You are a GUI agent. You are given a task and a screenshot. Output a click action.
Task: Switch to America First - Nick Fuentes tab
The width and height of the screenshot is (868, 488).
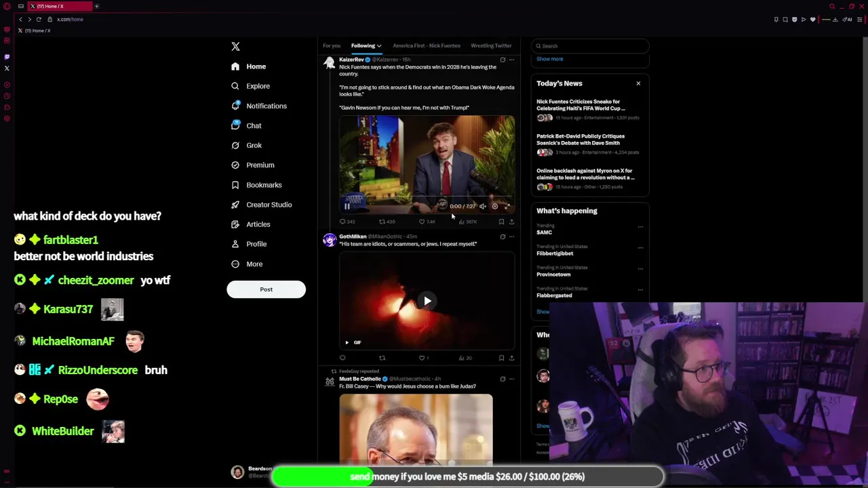tap(427, 45)
